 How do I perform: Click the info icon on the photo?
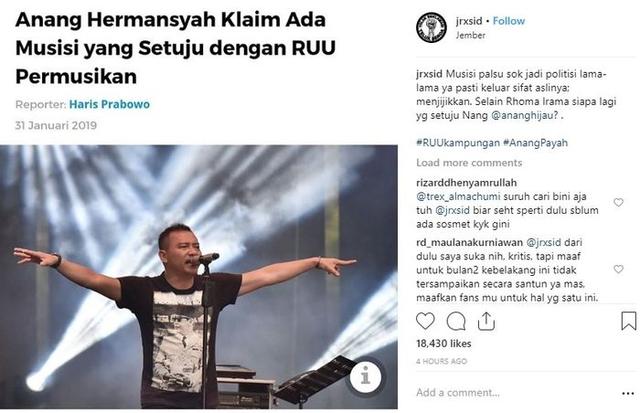pos(365,376)
